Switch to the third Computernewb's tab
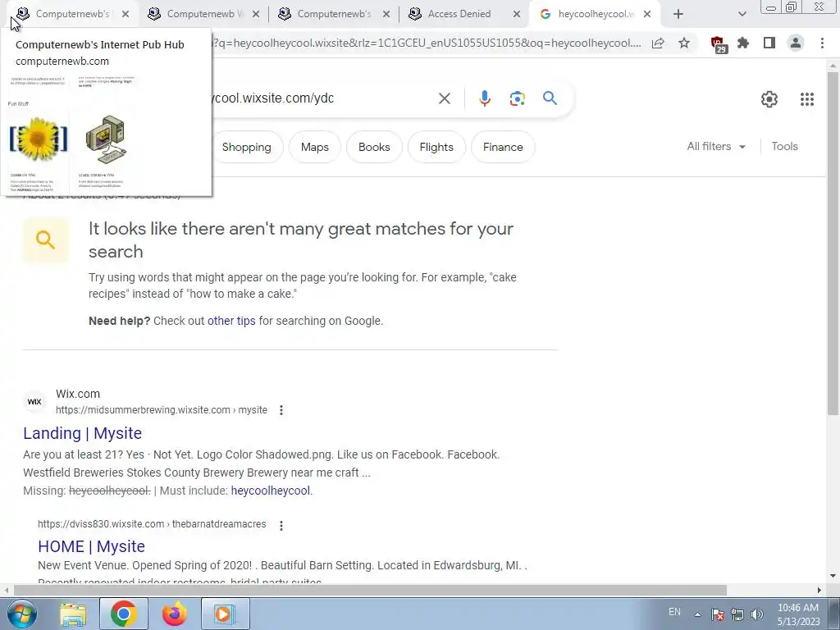 point(333,14)
